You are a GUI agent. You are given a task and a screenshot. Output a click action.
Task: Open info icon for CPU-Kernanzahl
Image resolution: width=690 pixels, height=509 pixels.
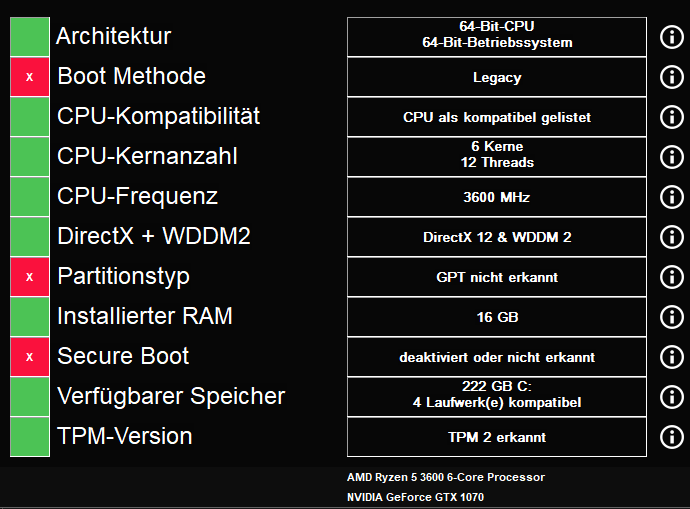[672, 157]
